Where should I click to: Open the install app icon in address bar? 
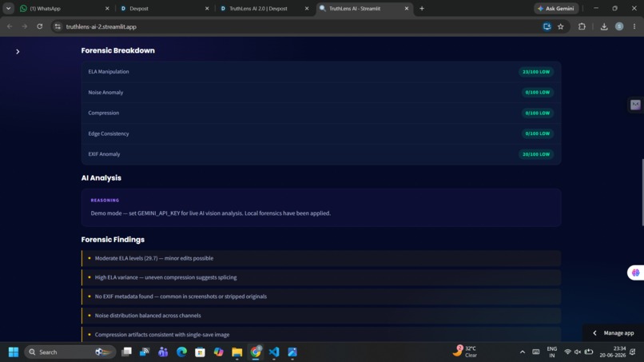click(x=547, y=26)
